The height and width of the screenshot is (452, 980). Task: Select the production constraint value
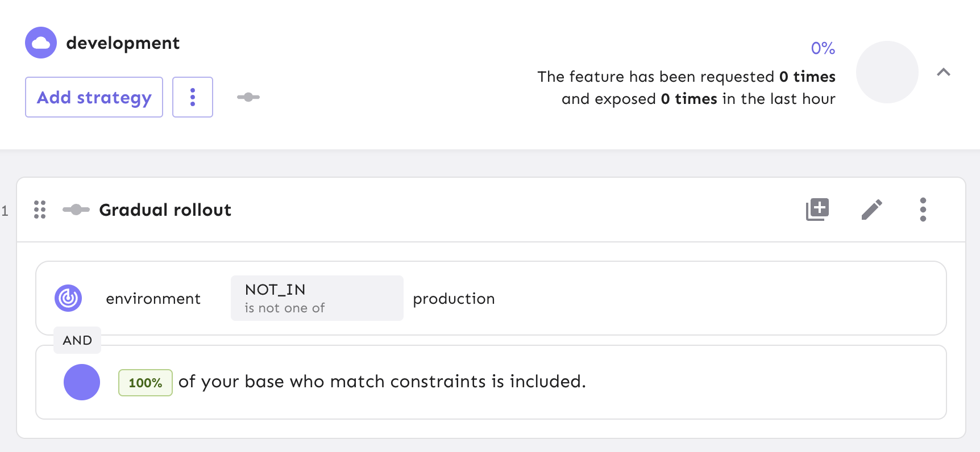point(453,299)
